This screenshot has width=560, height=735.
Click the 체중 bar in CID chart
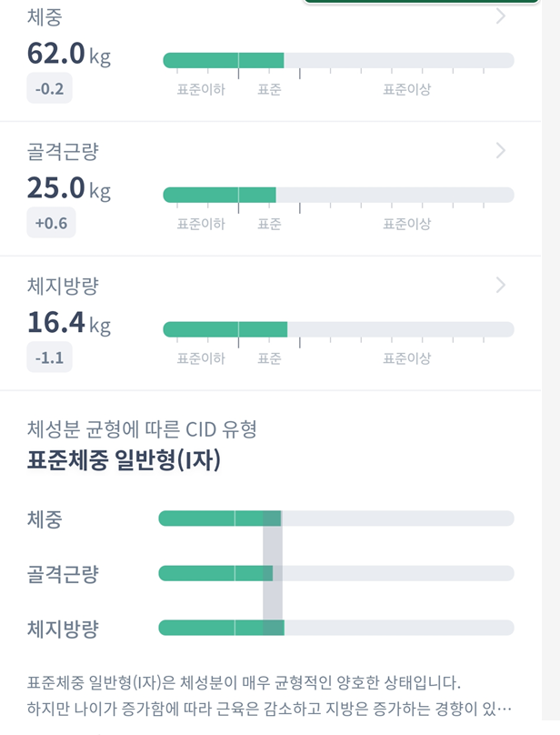(336, 519)
